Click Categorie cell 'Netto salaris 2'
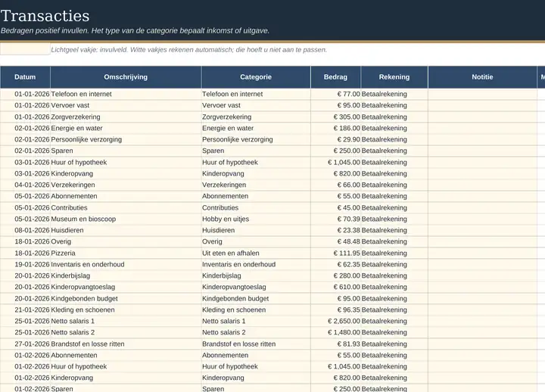Image resolution: width=545 pixels, height=392 pixels. 256,332
